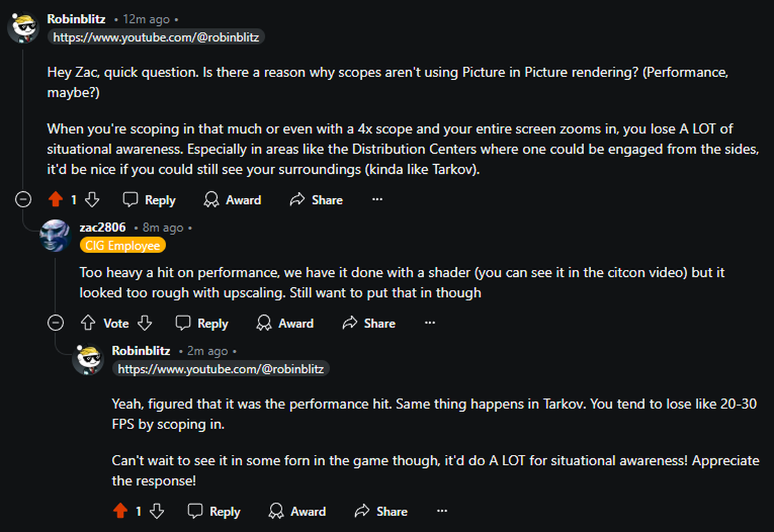Open overflow menu on Robinblitz's last reply
Screen dimensions: 774x532
click(442, 511)
